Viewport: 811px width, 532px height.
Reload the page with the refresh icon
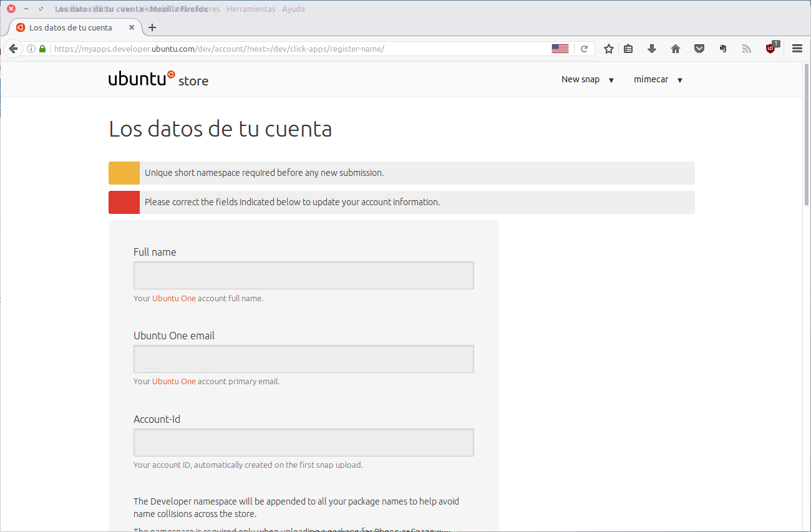pos(585,49)
